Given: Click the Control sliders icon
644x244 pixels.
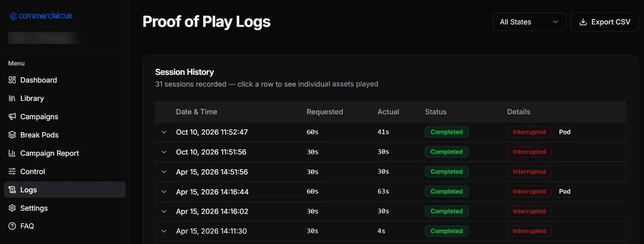Looking at the screenshot, I should [x=12, y=172].
